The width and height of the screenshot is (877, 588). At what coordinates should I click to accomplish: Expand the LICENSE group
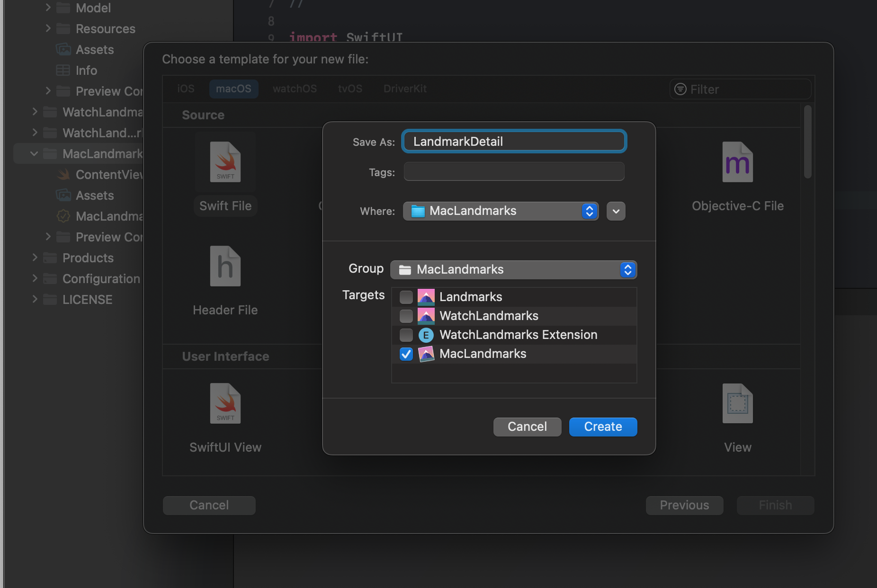(35, 299)
